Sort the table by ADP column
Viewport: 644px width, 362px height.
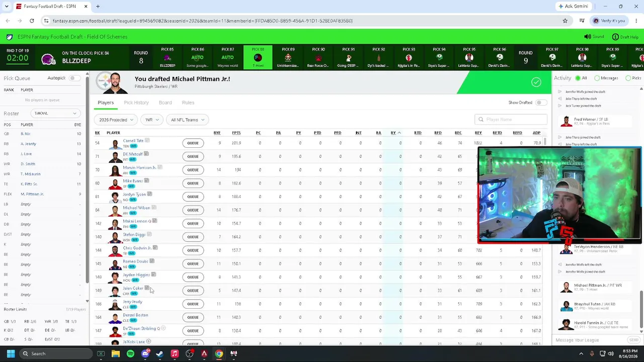coord(536,133)
